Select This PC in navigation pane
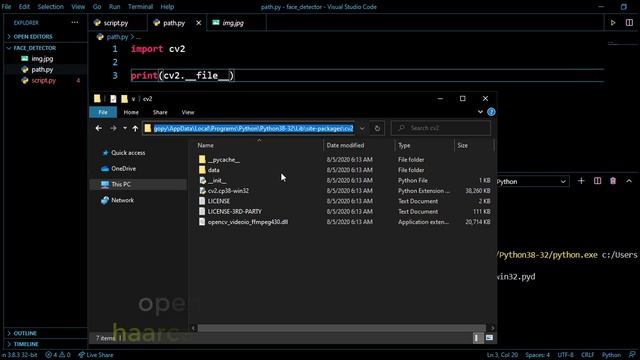 tap(121, 184)
